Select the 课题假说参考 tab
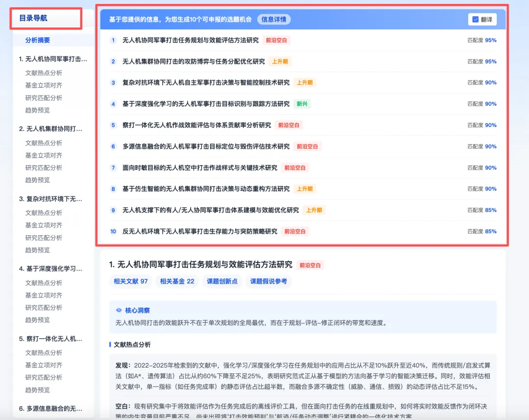Viewport: 529px width, 420px height. click(268, 281)
